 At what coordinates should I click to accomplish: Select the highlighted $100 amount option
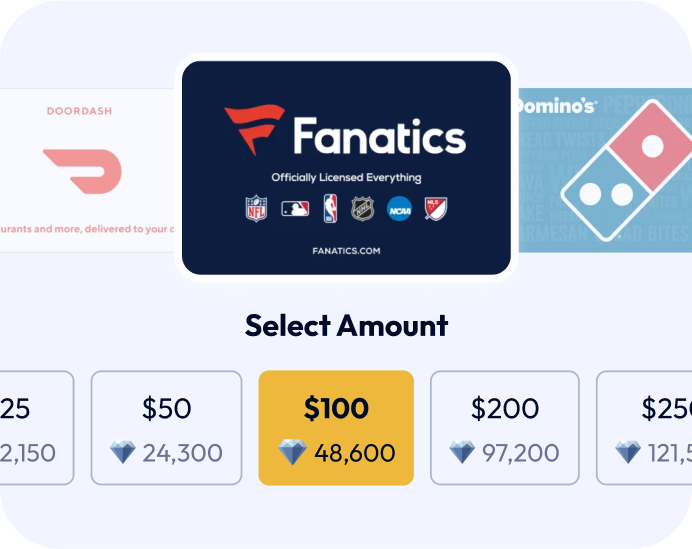[x=336, y=428]
